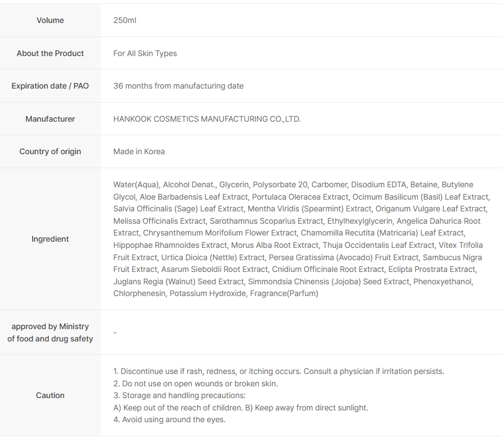The image size is (502, 448).
Task: Click the Manufacturer row label
Action: pyautogui.click(x=50, y=119)
